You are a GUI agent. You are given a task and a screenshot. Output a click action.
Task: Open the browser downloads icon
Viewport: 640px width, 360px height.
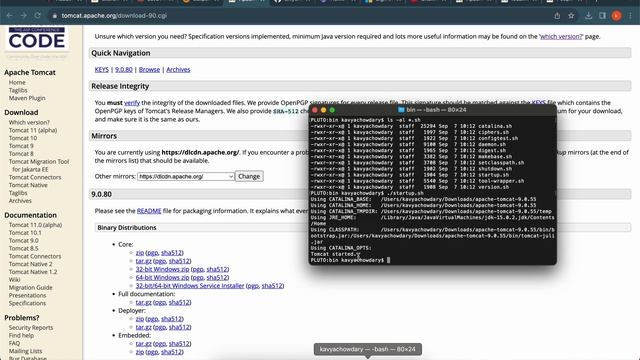(588, 16)
